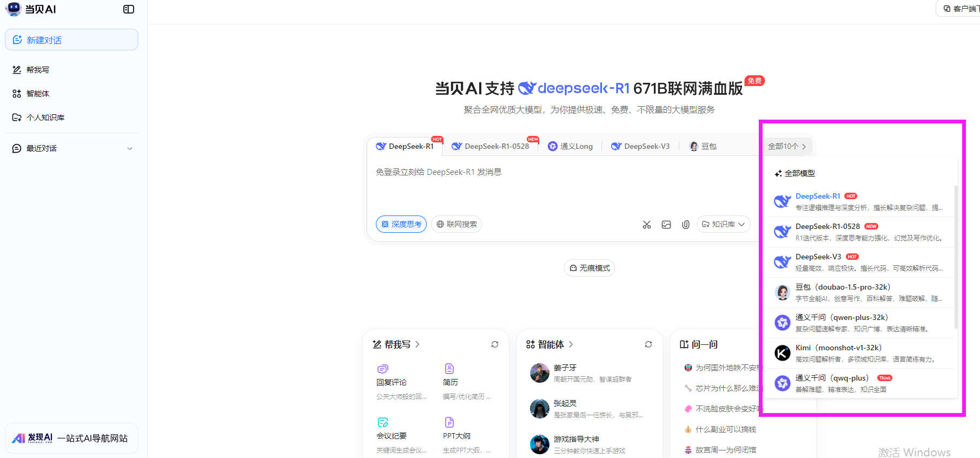
Task: Switch to the DeepSeek-V3 tab
Action: pos(641,146)
